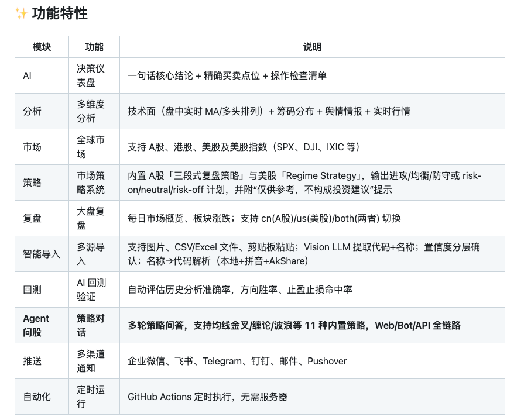507x420 pixels.
Task: Select the 市场 module cell
Action: [42, 147]
